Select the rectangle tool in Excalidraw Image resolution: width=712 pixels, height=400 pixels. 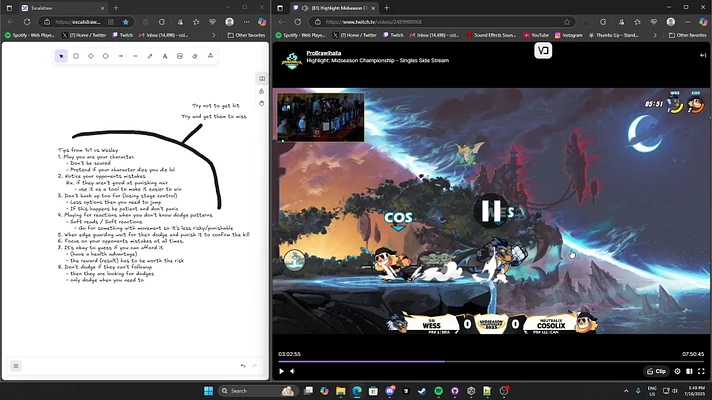pyautogui.click(x=76, y=56)
